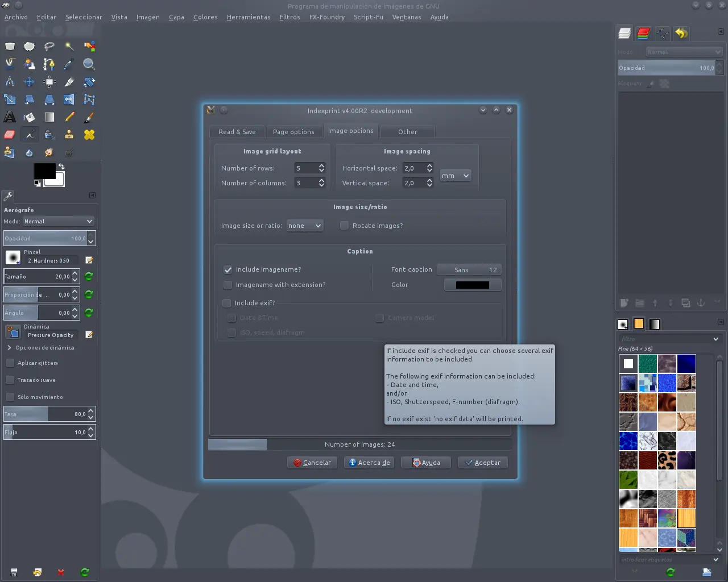The height and width of the screenshot is (582, 728).
Task: Check the Include exif option
Action: 227,303
